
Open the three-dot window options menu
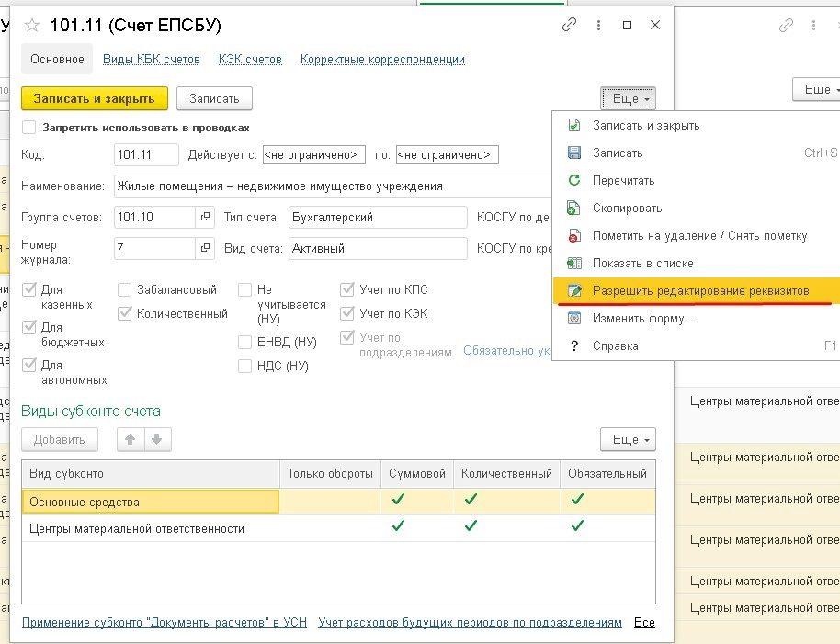598,26
